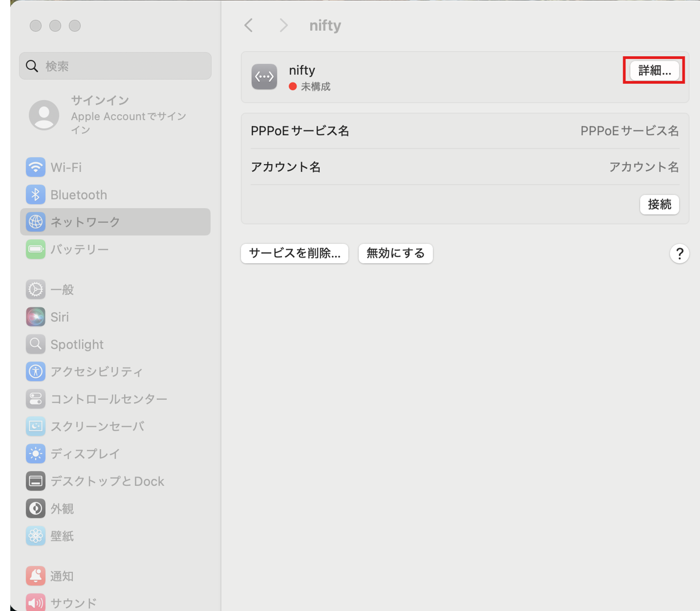The width and height of the screenshot is (700, 611).
Task: Select Wi-Fi label in the sidebar
Action: point(66,167)
